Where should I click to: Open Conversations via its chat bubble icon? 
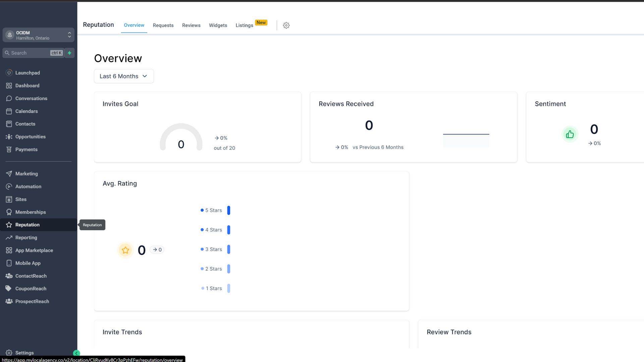tap(9, 99)
